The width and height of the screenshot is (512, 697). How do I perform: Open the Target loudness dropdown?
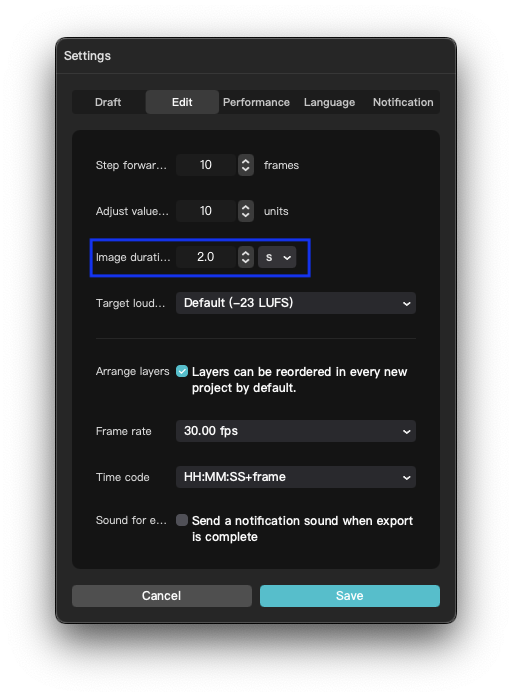296,303
